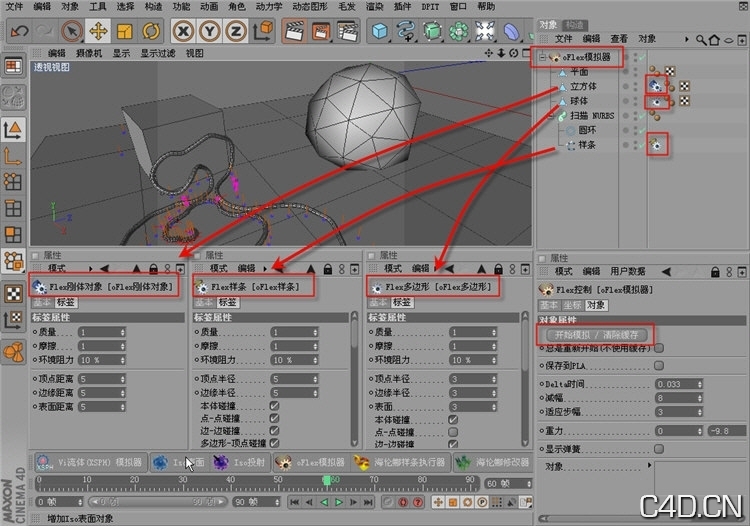Viewport: 750px width, 526px height.
Task: Toggle edge-edge collision in Flex spline panel
Action: [274, 431]
